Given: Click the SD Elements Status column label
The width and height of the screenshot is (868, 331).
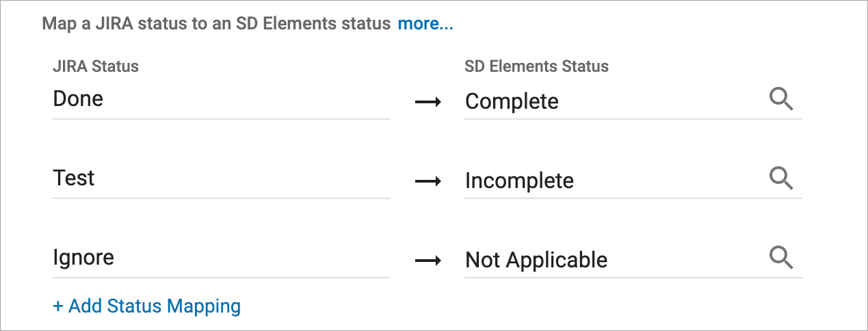Looking at the screenshot, I should (536, 66).
